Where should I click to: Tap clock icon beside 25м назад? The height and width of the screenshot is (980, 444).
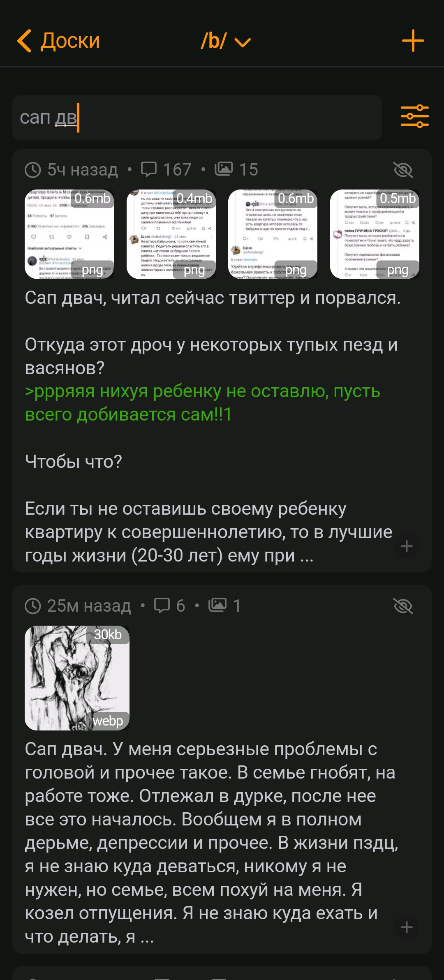tap(33, 606)
